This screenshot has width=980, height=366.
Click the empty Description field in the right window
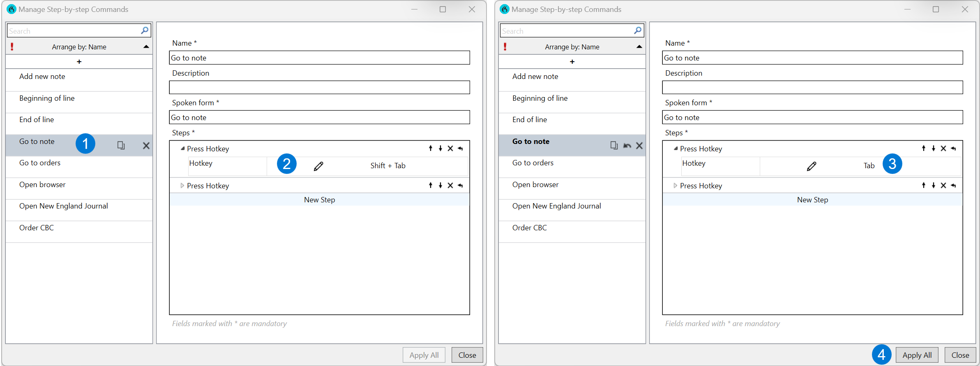812,87
